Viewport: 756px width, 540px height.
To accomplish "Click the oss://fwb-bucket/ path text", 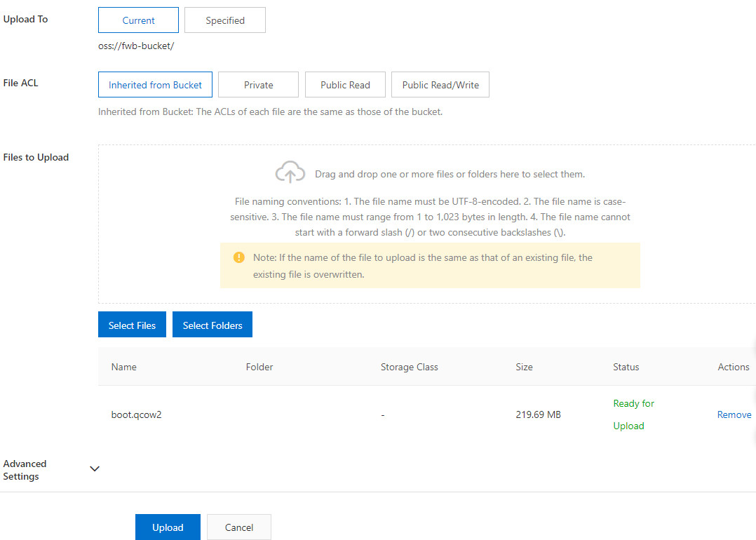I will point(135,47).
